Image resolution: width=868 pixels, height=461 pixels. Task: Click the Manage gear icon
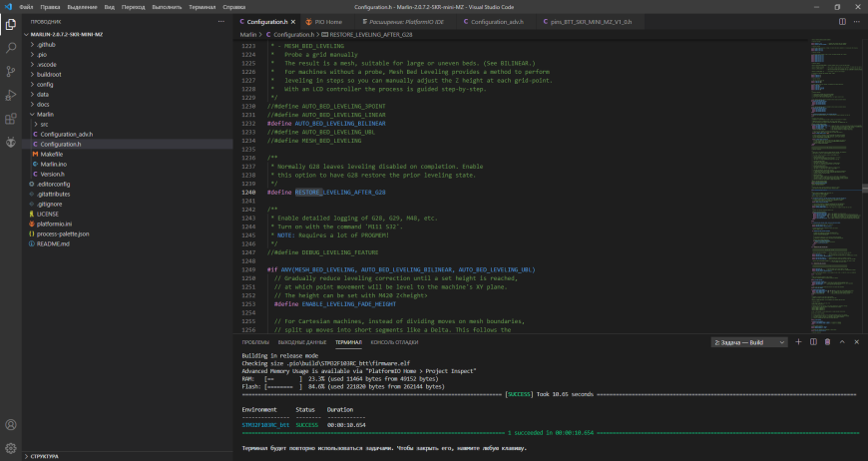pyautogui.click(x=11, y=448)
